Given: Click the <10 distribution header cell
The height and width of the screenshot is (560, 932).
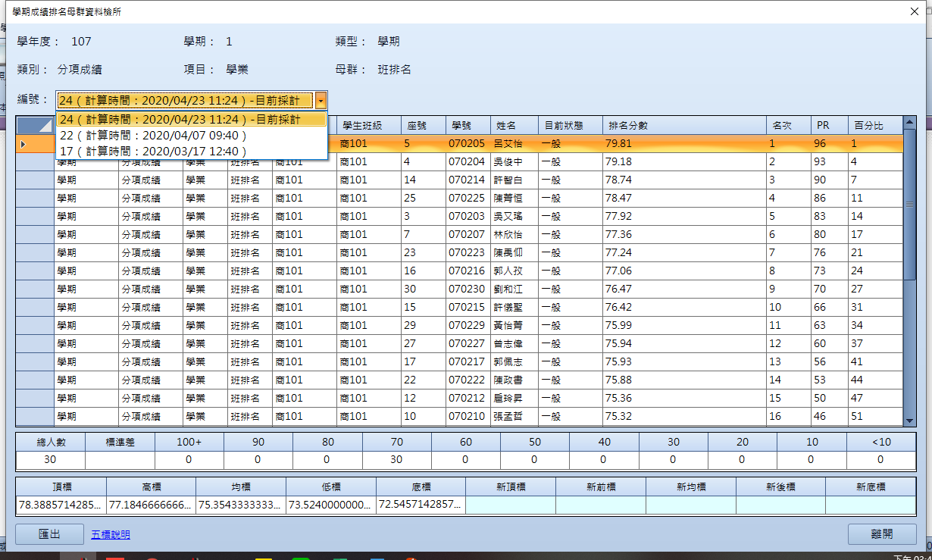Looking at the screenshot, I should (x=880, y=442).
